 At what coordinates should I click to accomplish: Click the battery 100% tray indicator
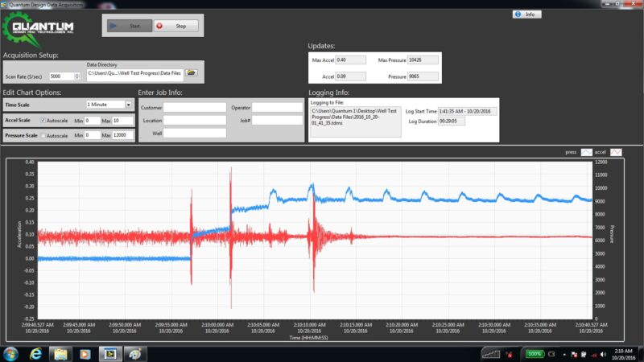tap(535, 354)
